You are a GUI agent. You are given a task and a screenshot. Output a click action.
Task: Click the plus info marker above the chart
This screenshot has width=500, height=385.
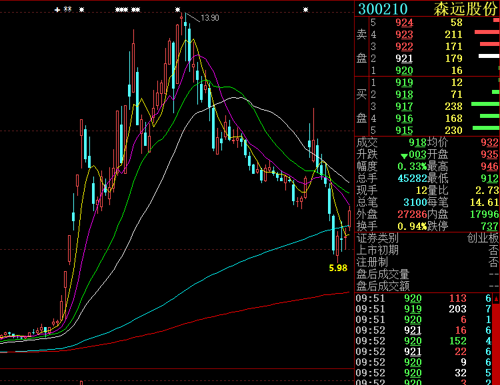point(57,10)
